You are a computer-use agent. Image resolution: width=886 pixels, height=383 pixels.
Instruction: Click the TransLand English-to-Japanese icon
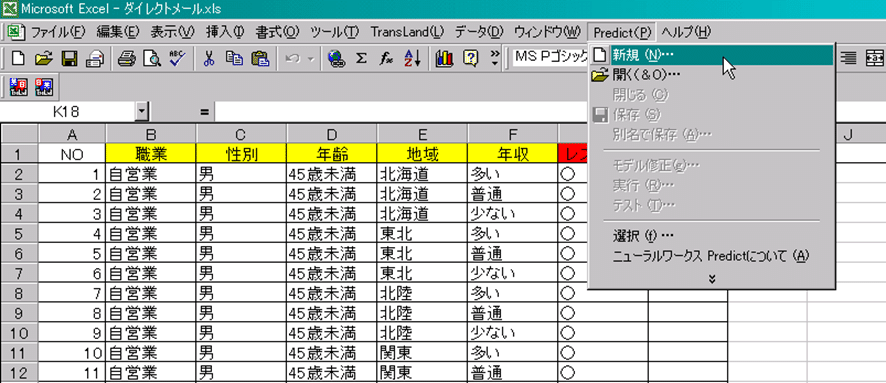[19, 87]
